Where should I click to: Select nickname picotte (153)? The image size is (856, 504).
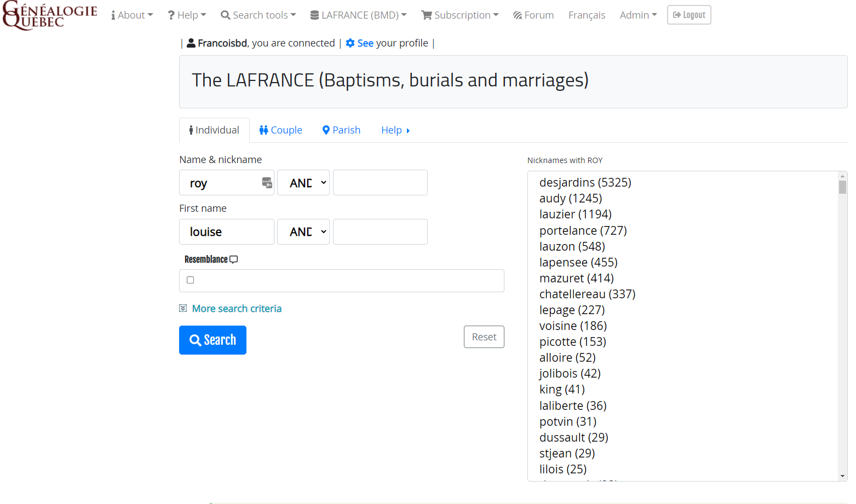(x=573, y=341)
